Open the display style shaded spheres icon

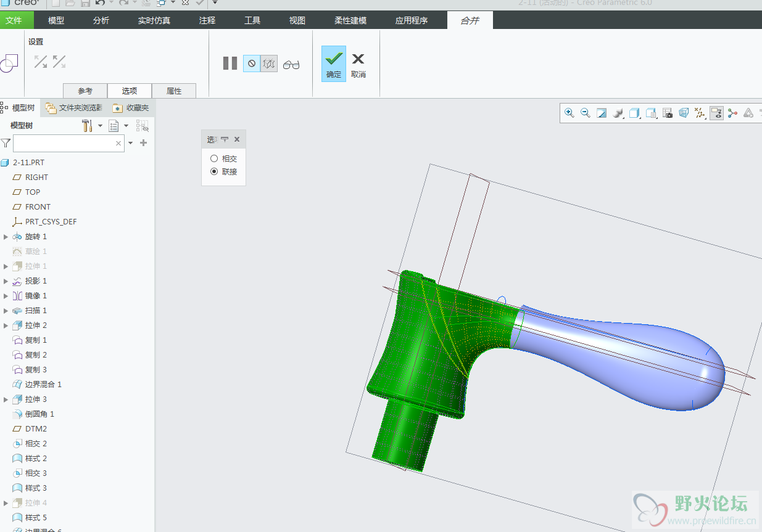pyautogui.click(x=618, y=113)
